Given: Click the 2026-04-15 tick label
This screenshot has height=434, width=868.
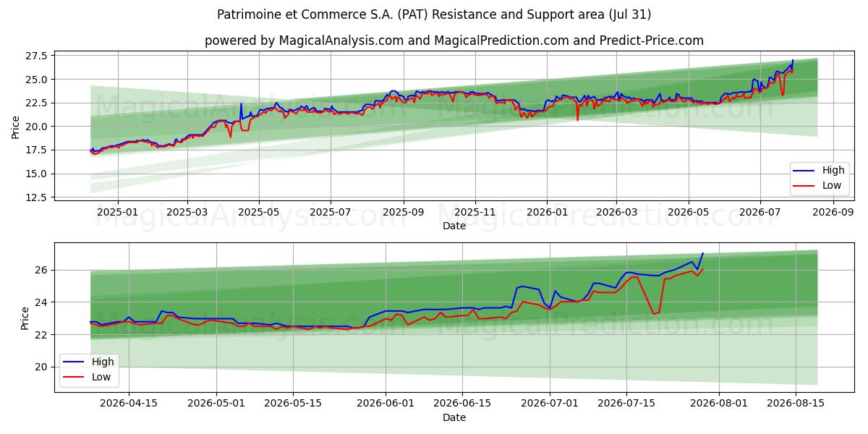Looking at the screenshot, I should pyautogui.click(x=129, y=405).
